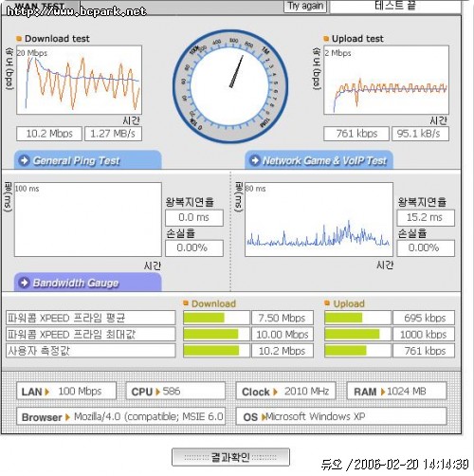
Task: Click the orange arrow after Browser
Action: point(67,417)
